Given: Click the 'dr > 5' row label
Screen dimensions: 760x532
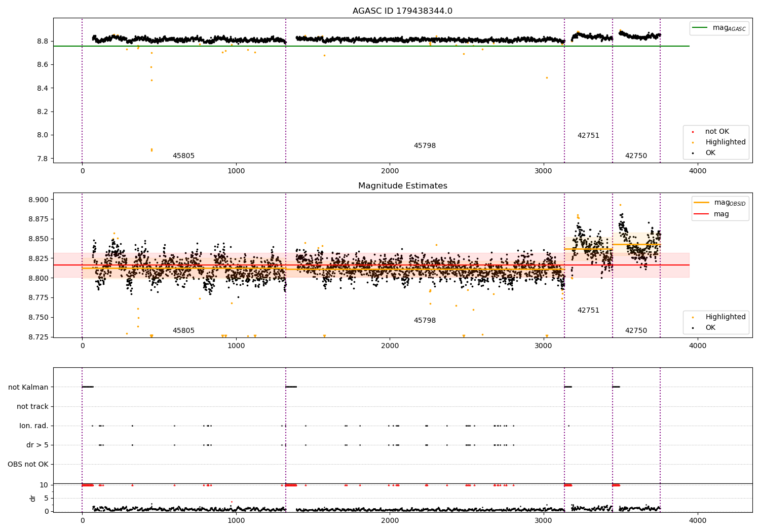Looking at the screenshot, I should (x=37, y=445).
